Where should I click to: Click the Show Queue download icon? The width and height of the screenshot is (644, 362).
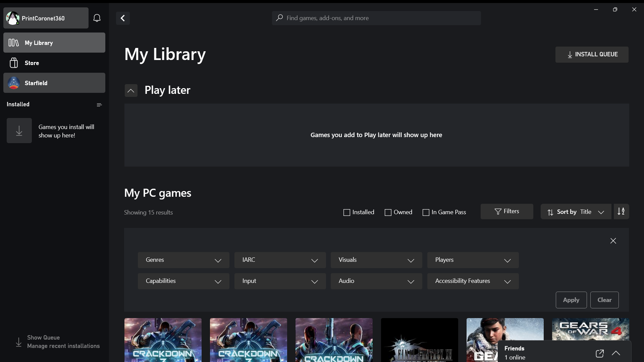pyautogui.click(x=19, y=342)
